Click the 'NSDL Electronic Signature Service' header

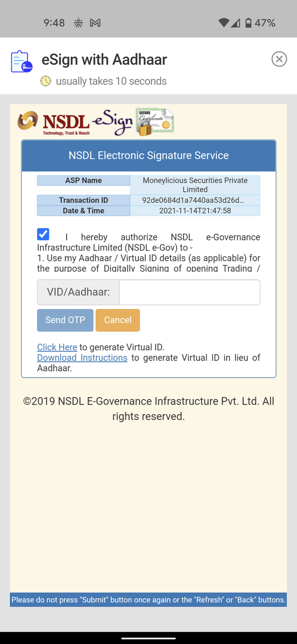click(x=149, y=156)
